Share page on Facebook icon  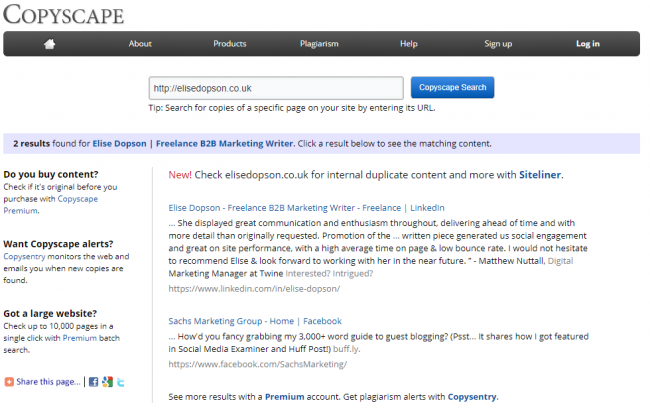94,382
